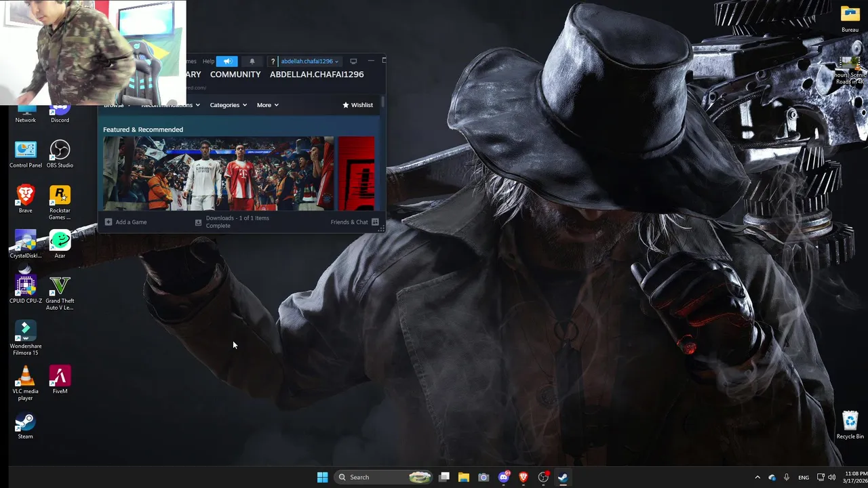Select the Scenic Roads in 4K file
The height and width of the screenshot is (488, 868).
850,70
